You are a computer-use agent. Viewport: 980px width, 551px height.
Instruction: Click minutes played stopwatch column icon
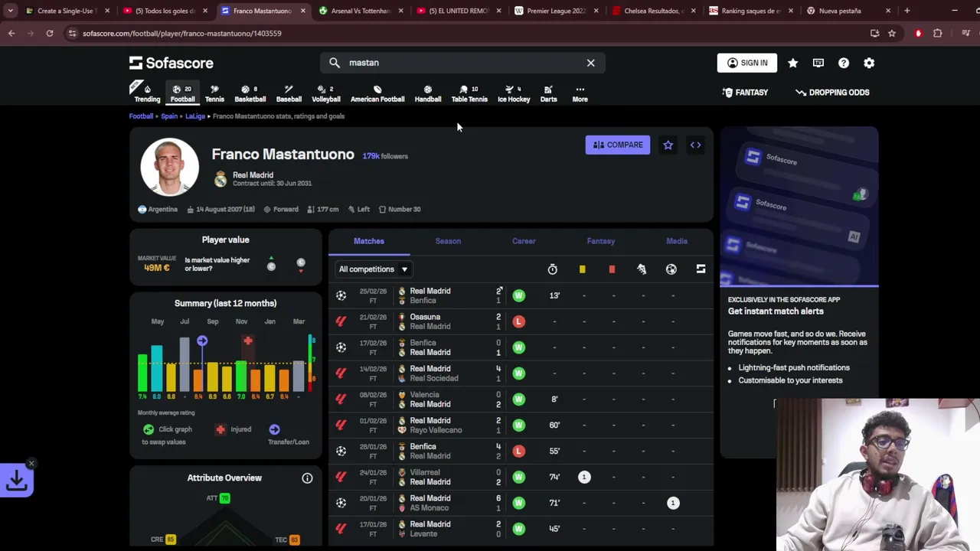pyautogui.click(x=552, y=269)
